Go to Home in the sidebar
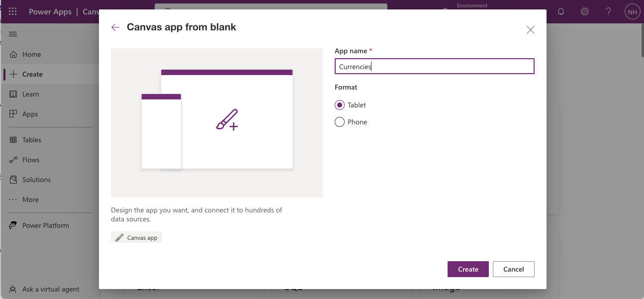Screen dimensions: 644x299 click(x=31, y=54)
